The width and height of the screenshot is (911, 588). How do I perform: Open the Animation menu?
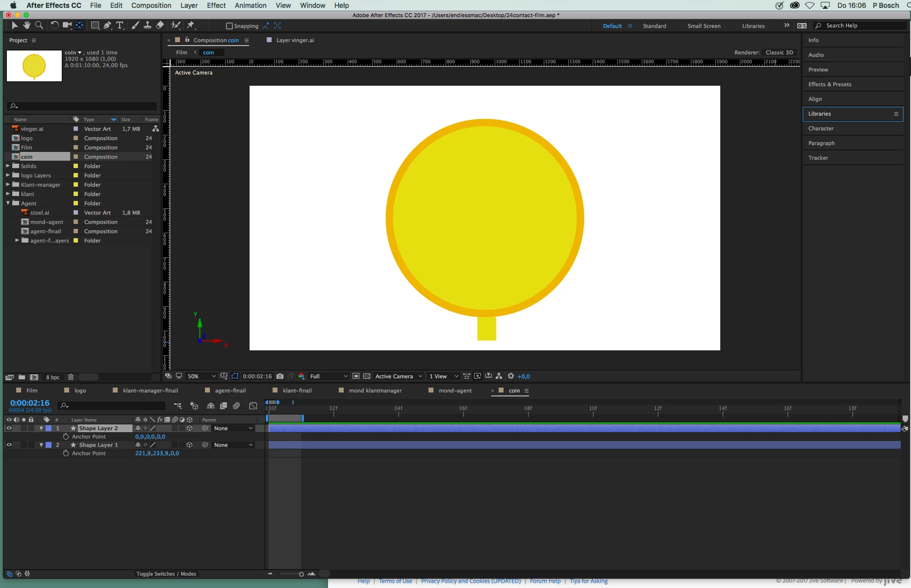coord(251,5)
